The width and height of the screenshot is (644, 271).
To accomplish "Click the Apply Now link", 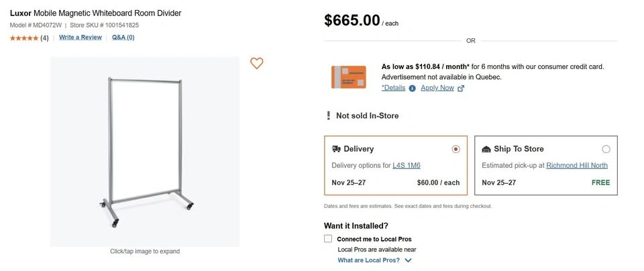I will click(x=437, y=88).
